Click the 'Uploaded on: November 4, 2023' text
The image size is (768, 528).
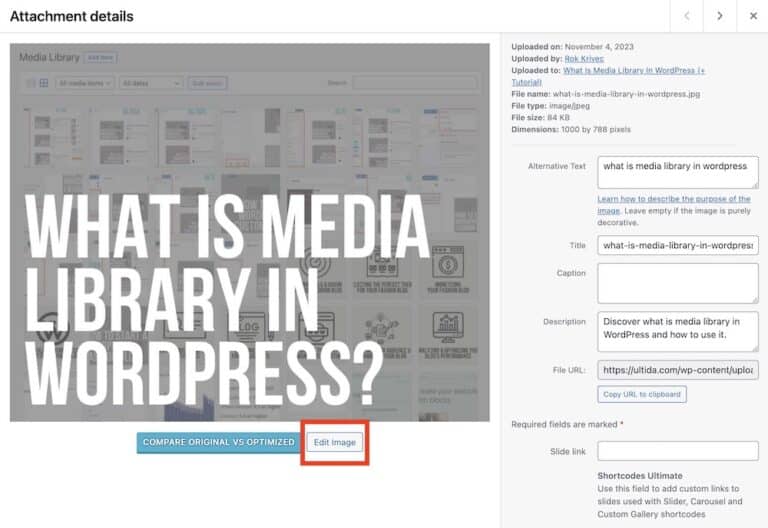coord(573,47)
